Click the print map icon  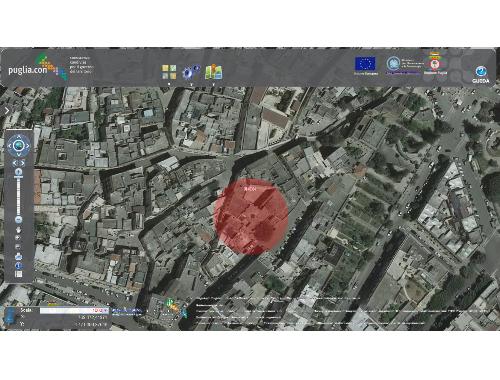pos(19,256)
